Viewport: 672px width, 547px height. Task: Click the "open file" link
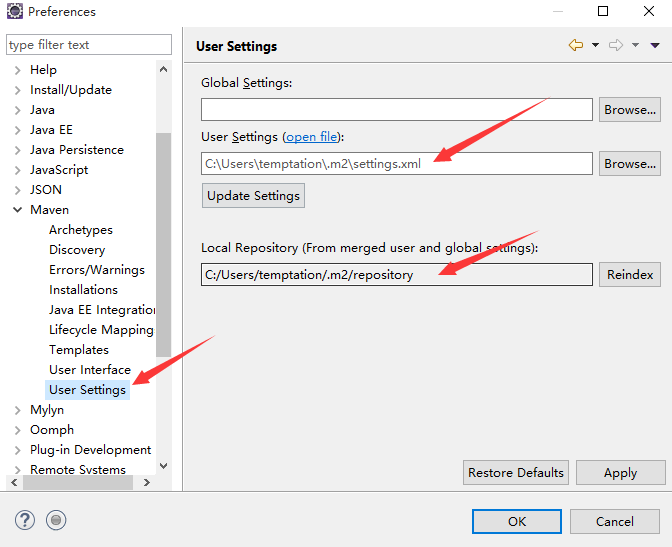pos(312,137)
